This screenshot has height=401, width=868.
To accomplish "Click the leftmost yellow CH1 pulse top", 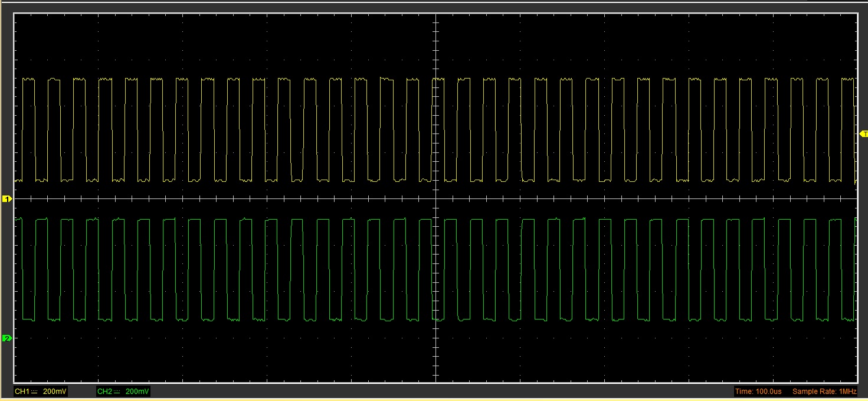I will [x=28, y=79].
